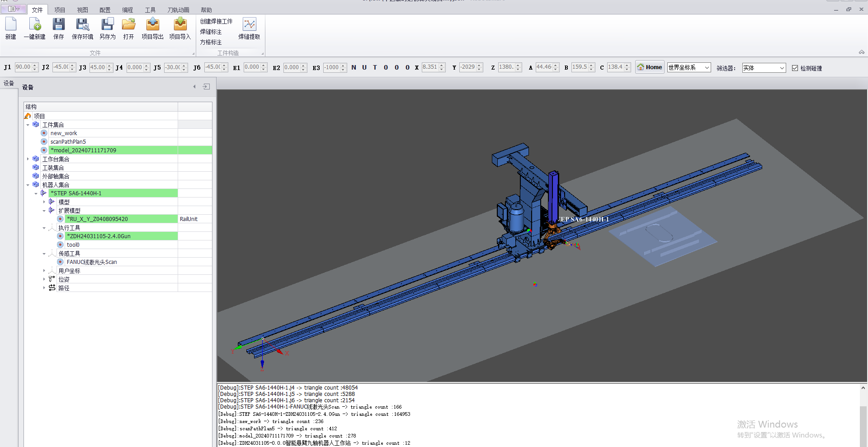This screenshot has height=447, width=868.
Task: Select the scanPathPlan5 tree item
Action: pos(68,142)
